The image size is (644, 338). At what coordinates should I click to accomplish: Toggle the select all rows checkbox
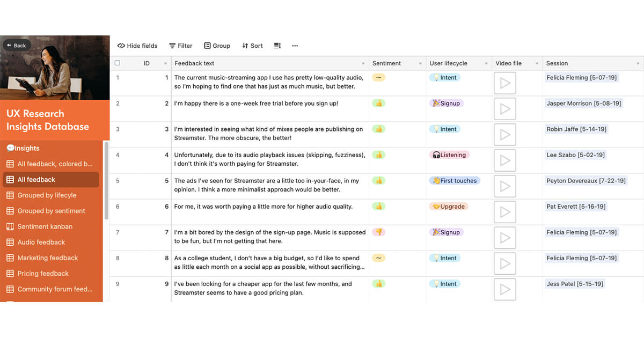point(118,63)
